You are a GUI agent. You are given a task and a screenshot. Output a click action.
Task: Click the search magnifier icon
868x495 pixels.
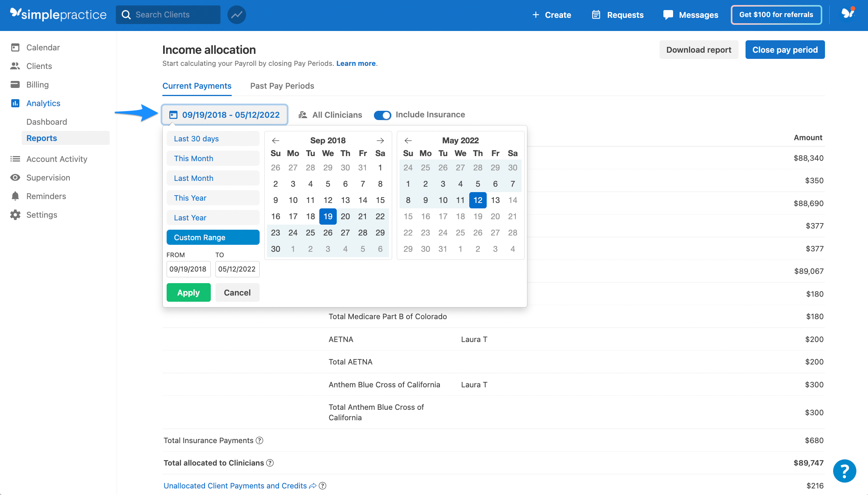tap(126, 15)
